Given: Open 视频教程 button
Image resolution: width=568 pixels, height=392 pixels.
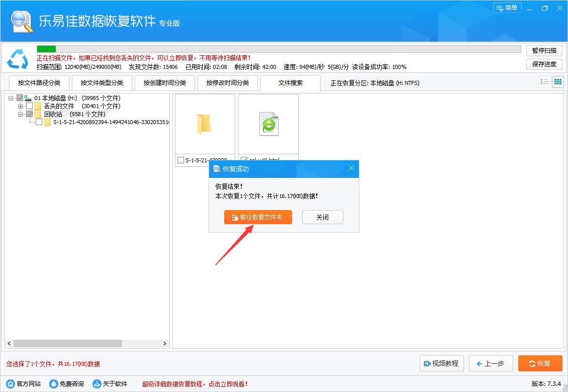Looking at the screenshot, I should 441,363.
